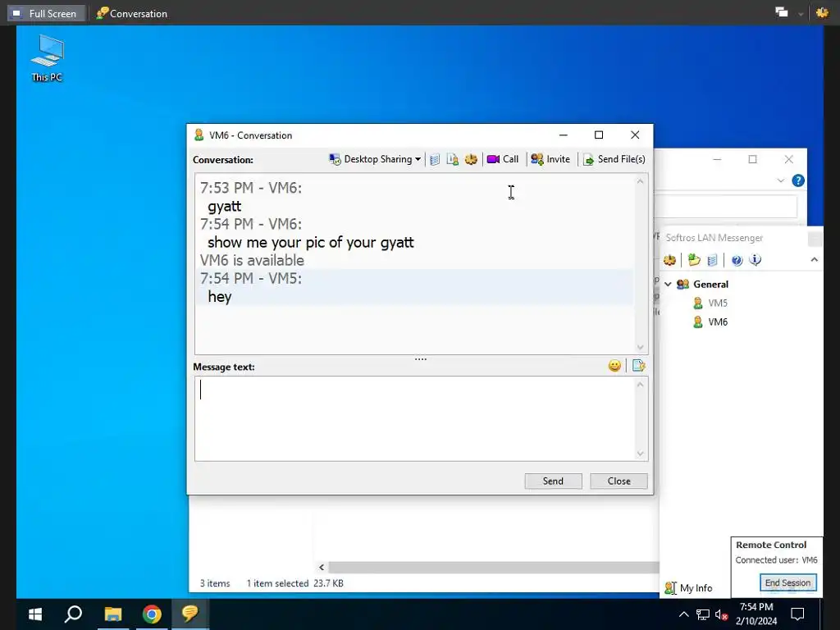Screen dimensions: 840x630
Task: Open the This PC desktop icon
Action: pyautogui.click(x=47, y=58)
